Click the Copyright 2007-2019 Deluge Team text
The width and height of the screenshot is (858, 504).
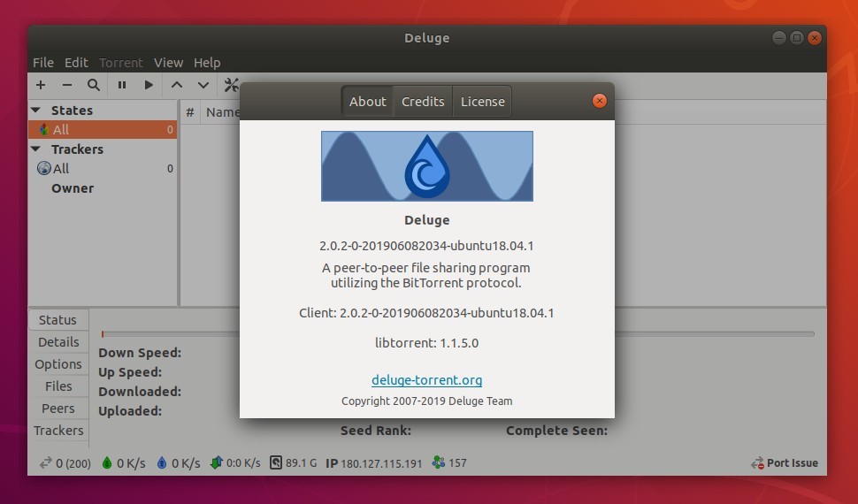(x=427, y=401)
